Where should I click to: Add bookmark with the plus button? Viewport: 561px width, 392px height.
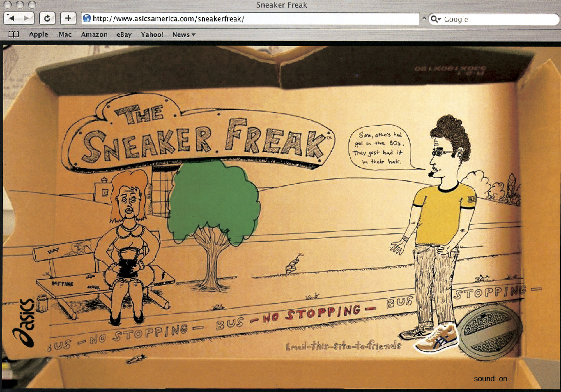click(68, 19)
